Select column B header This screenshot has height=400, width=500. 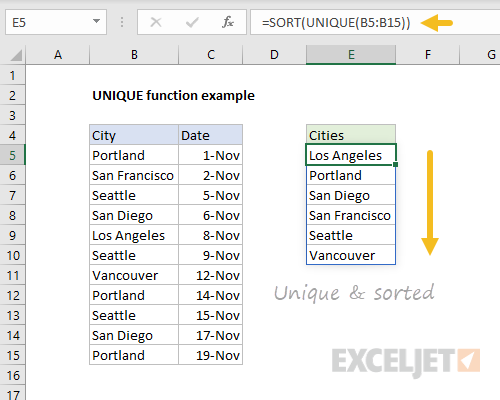(134, 54)
